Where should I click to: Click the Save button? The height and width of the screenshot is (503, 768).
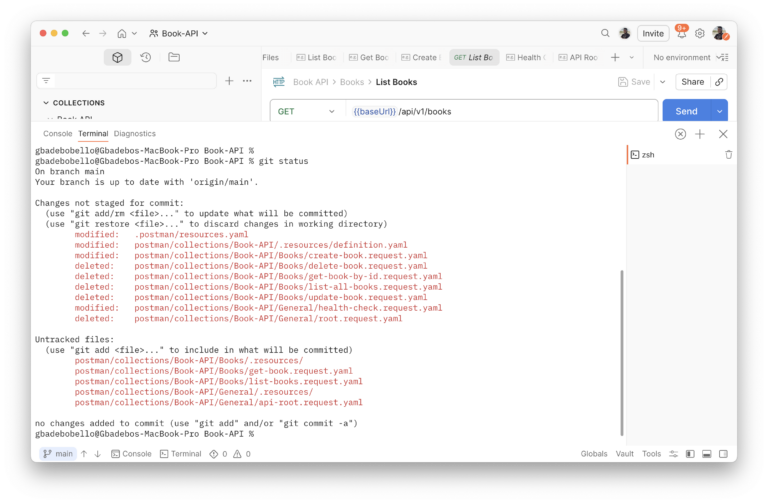[634, 82]
